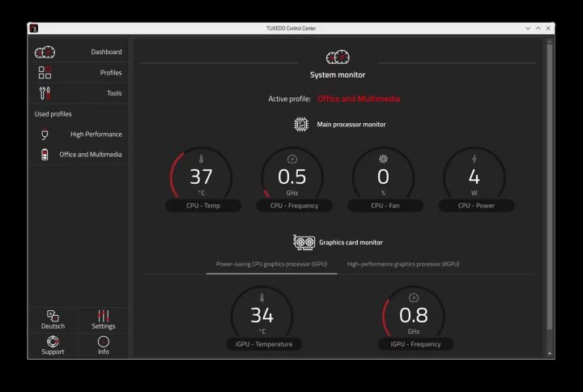
Task: Open the Support page button
Action: tap(53, 346)
